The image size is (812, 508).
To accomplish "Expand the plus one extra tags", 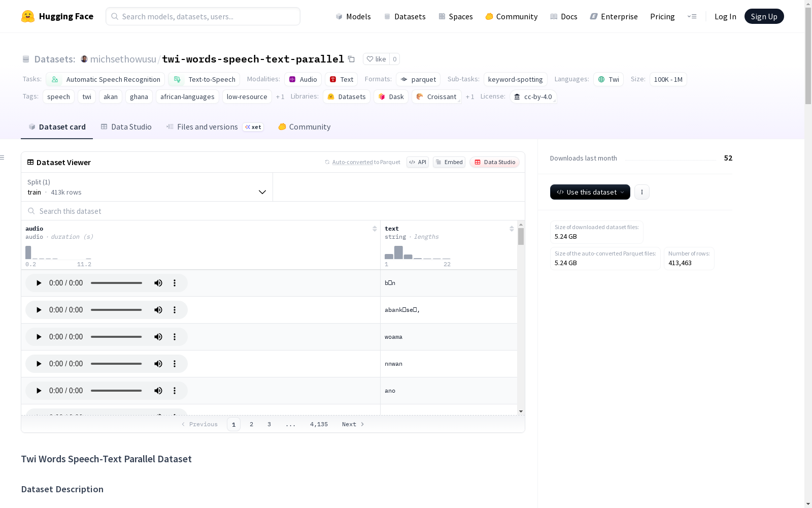I will click(280, 97).
